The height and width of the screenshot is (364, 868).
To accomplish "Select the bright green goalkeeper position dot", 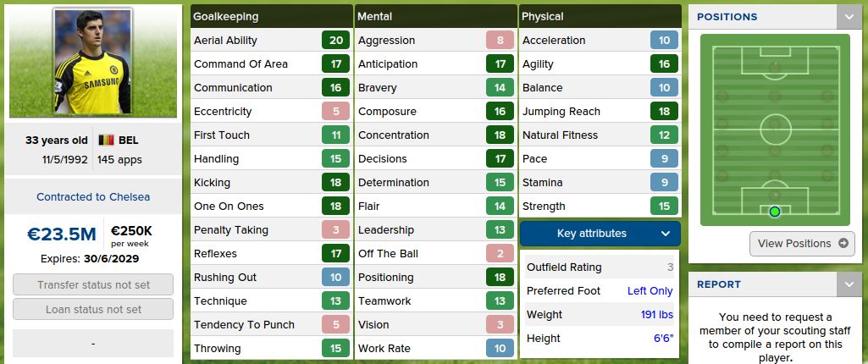I will tap(774, 211).
